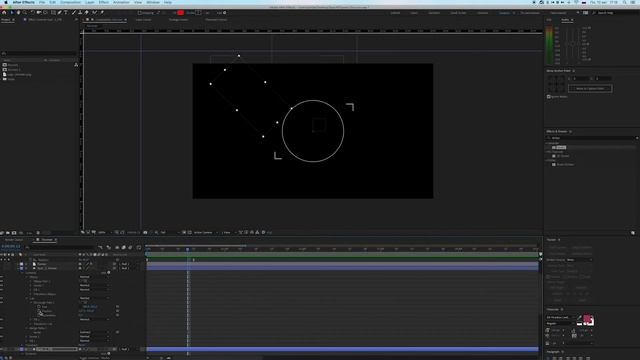640x360 pixels.
Task: Switch to the Effect Controls tab
Action: click(x=45, y=20)
